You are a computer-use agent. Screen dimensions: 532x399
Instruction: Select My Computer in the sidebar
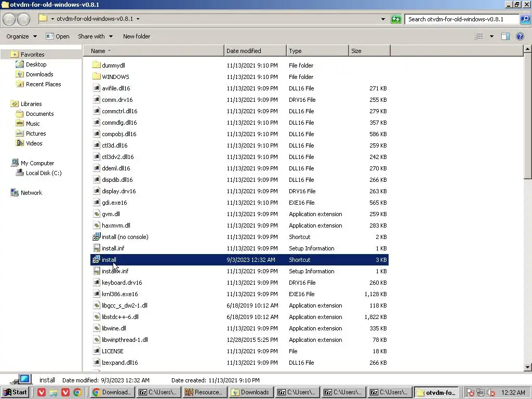37,163
